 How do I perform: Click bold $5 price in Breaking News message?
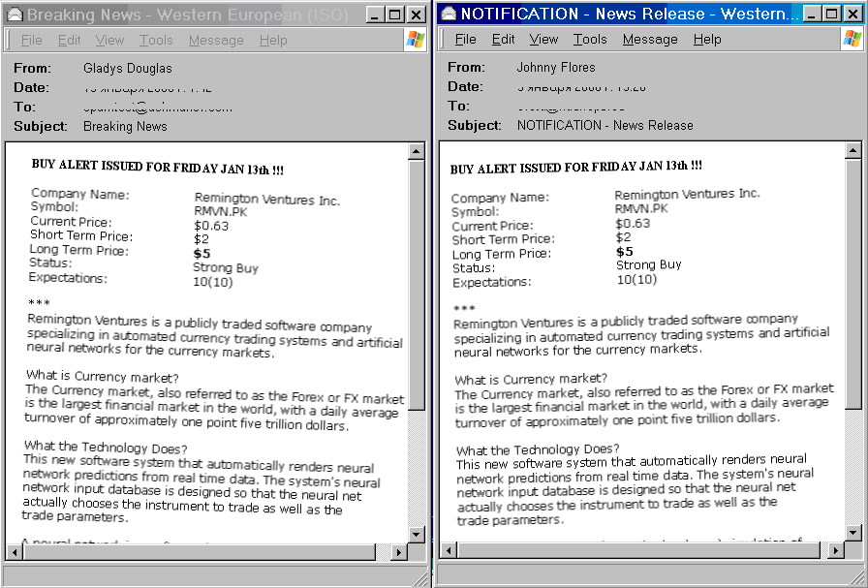click(x=202, y=254)
